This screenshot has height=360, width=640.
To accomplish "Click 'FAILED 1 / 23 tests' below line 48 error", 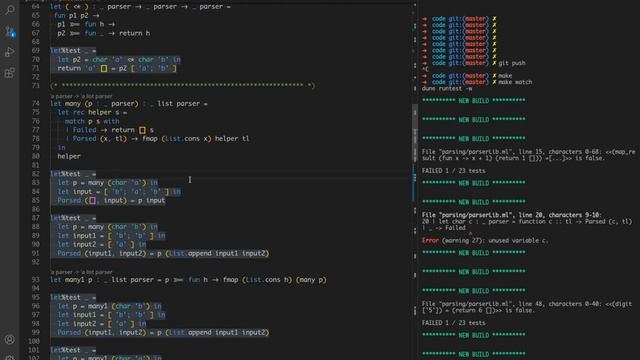I will pos(453,323).
